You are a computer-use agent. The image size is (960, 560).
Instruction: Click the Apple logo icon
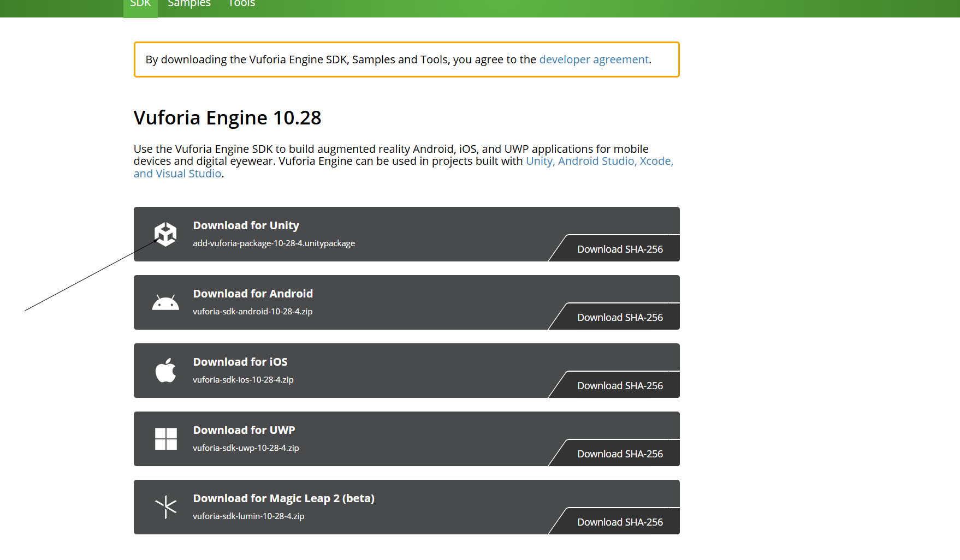pos(165,371)
